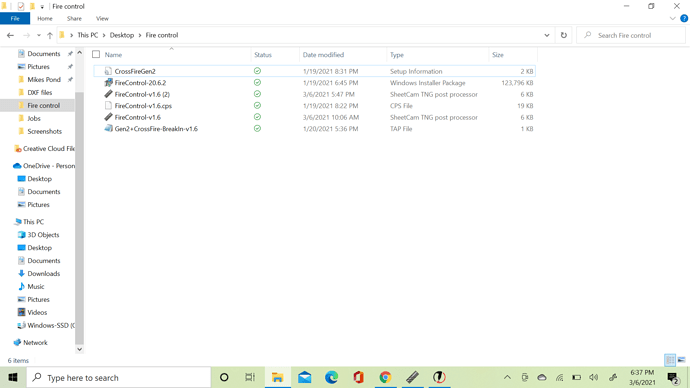Open Cortana circle on taskbar
690x388 pixels.
coord(224,377)
